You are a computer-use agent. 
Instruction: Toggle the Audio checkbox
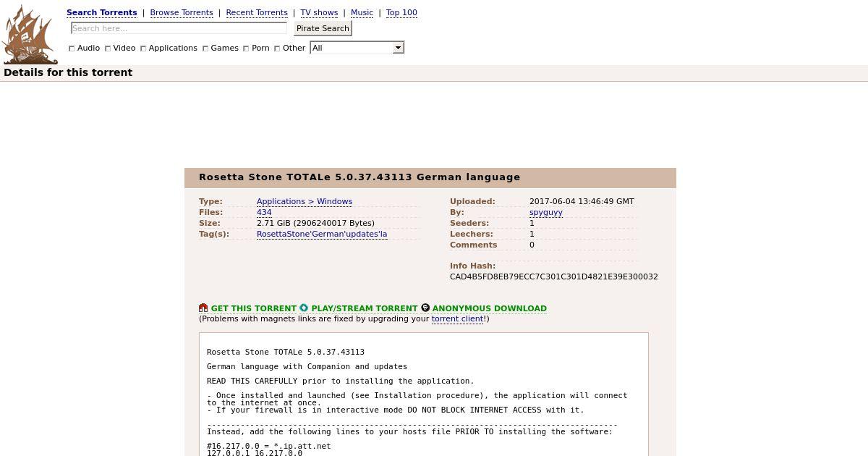point(72,48)
